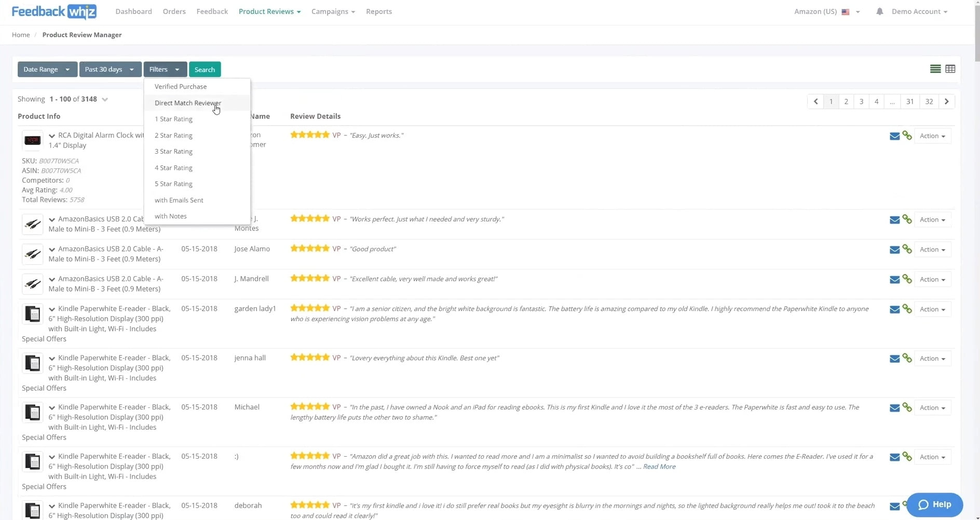Screen dimensions: 980x520
Task: Open Action dropdown for jenna hall review
Action: 932,359
